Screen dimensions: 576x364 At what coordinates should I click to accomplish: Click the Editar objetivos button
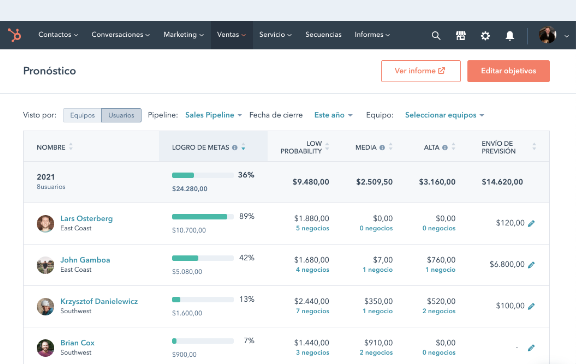[508, 71]
